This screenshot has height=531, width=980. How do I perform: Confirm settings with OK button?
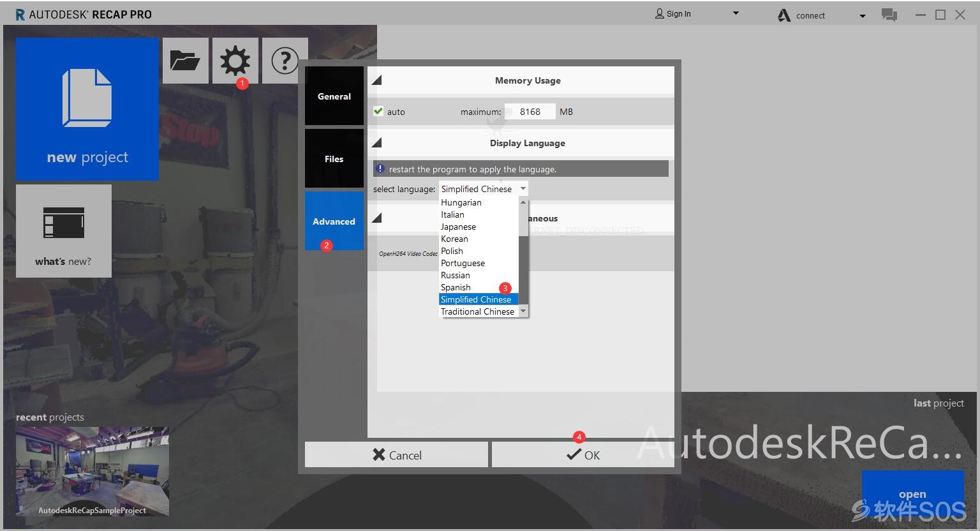(583, 455)
